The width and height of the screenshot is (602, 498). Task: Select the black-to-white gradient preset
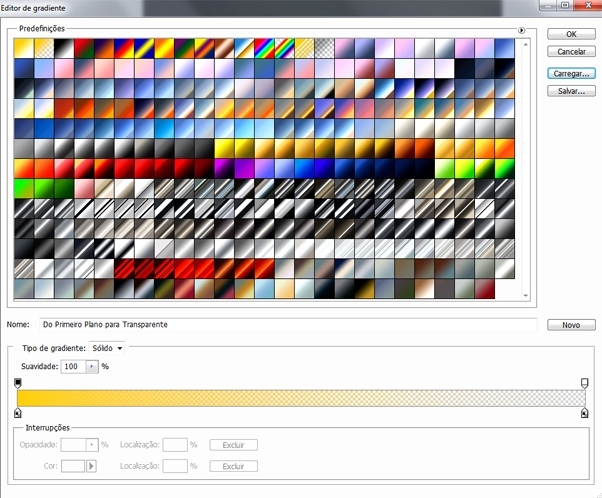(64, 48)
